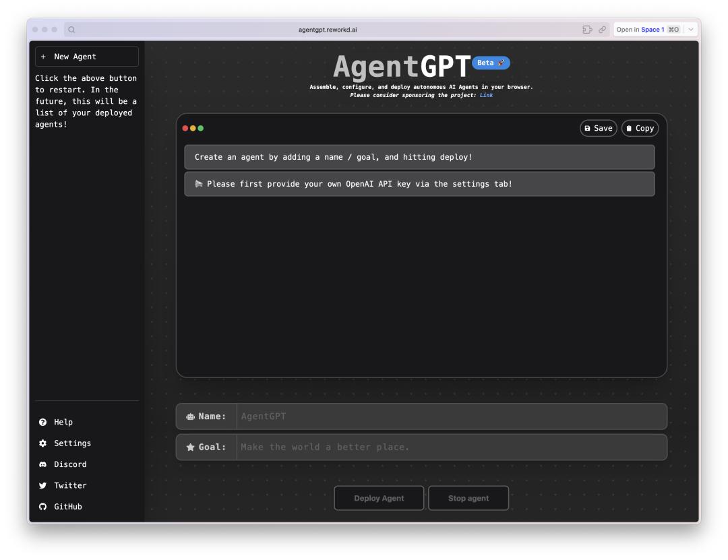The width and height of the screenshot is (728, 560).
Task: Click the star icon beside Goal
Action: [190, 447]
